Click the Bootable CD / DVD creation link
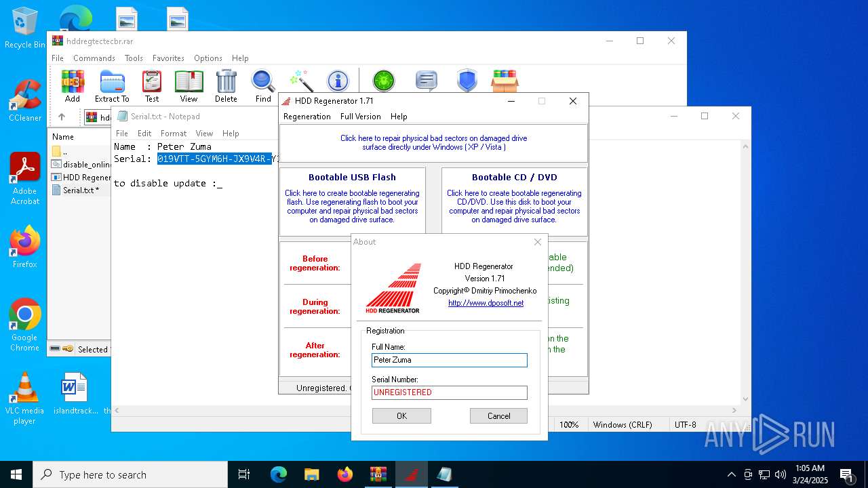 coord(515,206)
